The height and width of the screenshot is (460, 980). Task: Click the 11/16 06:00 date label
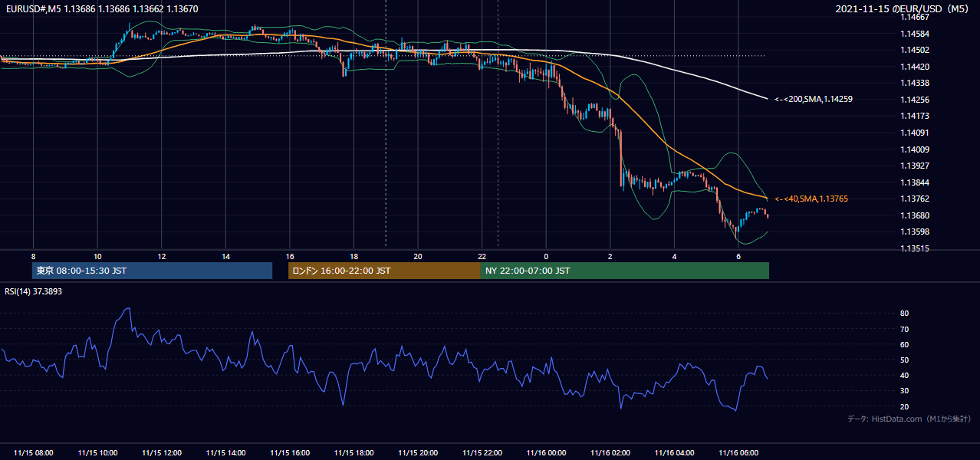[738, 453]
